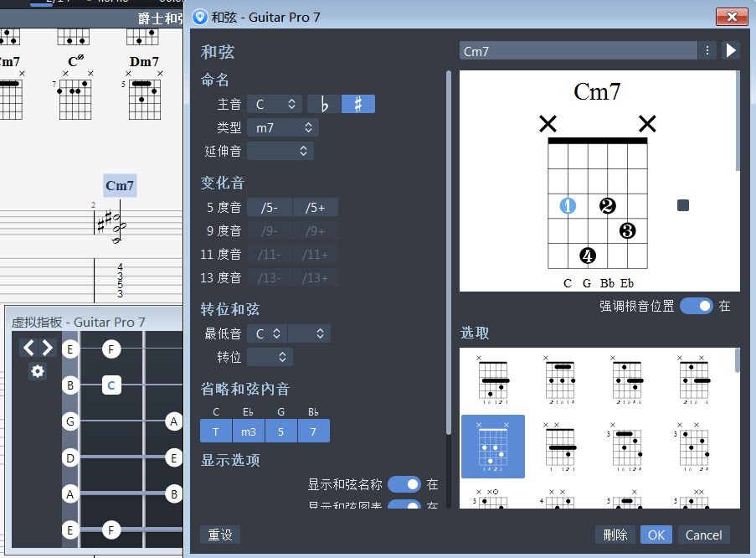Confirm chord with OK button

point(656,535)
